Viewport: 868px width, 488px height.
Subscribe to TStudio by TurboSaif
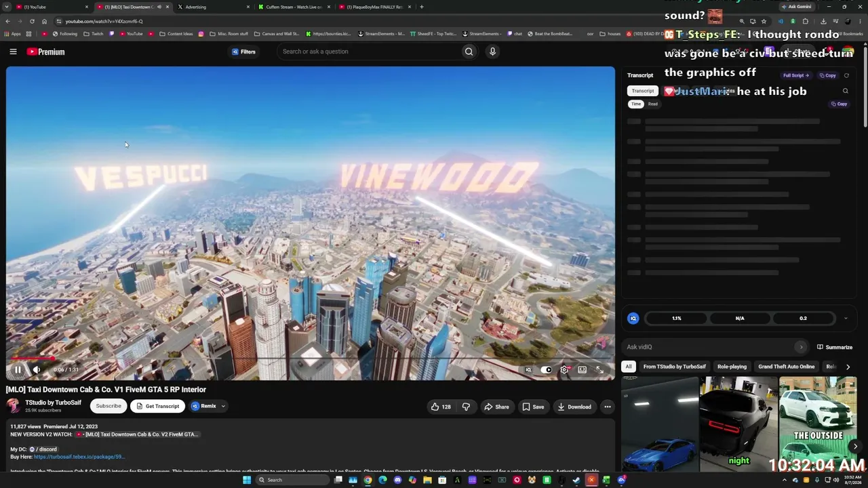108,406
